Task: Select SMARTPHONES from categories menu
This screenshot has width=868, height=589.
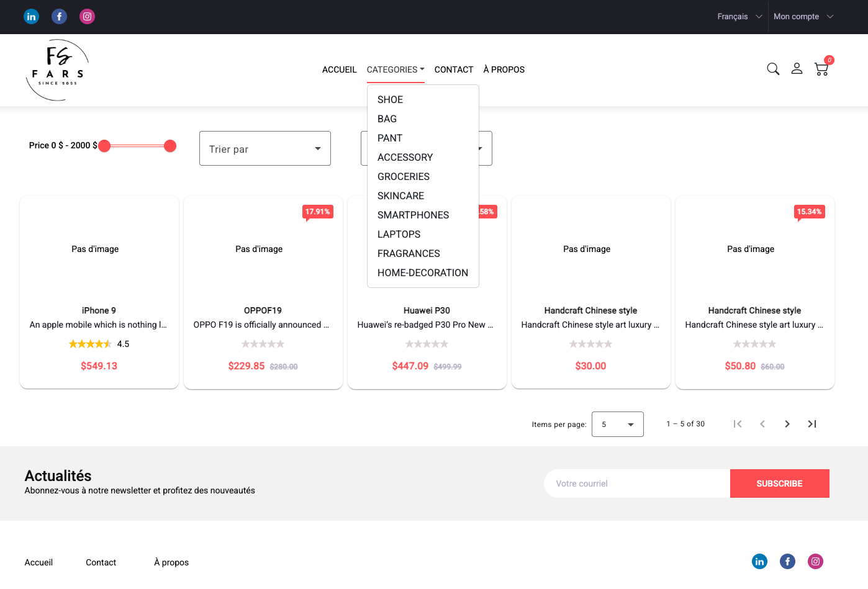Action: [413, 215]
